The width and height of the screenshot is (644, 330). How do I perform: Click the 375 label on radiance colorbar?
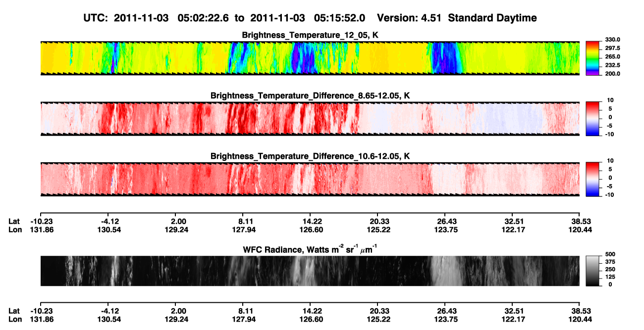(609, 262)
